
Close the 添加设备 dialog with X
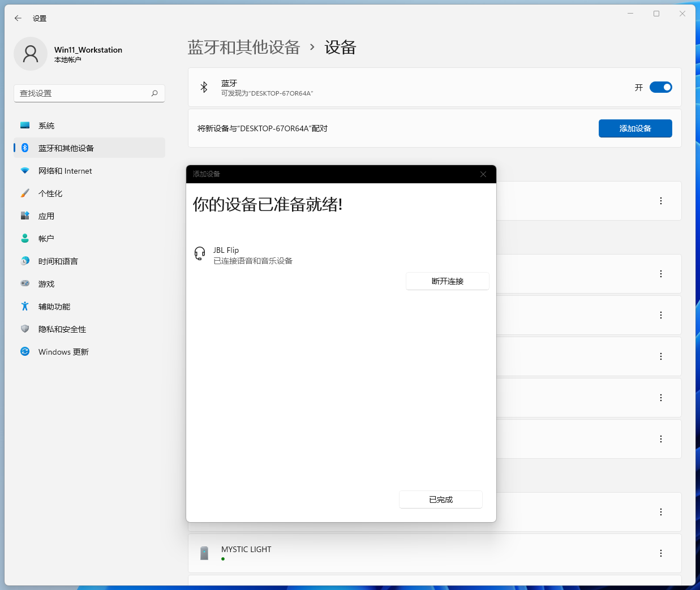click(x=483, y=174)
